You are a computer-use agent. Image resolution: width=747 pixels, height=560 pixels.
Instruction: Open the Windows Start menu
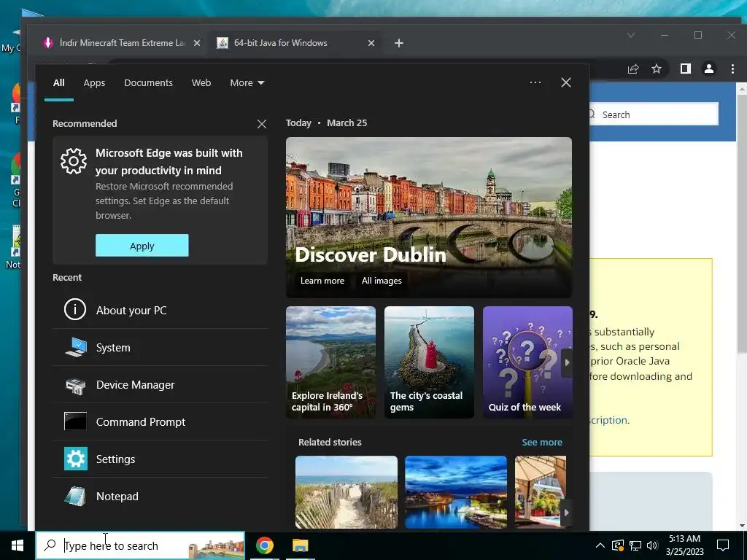click(18, 545)
